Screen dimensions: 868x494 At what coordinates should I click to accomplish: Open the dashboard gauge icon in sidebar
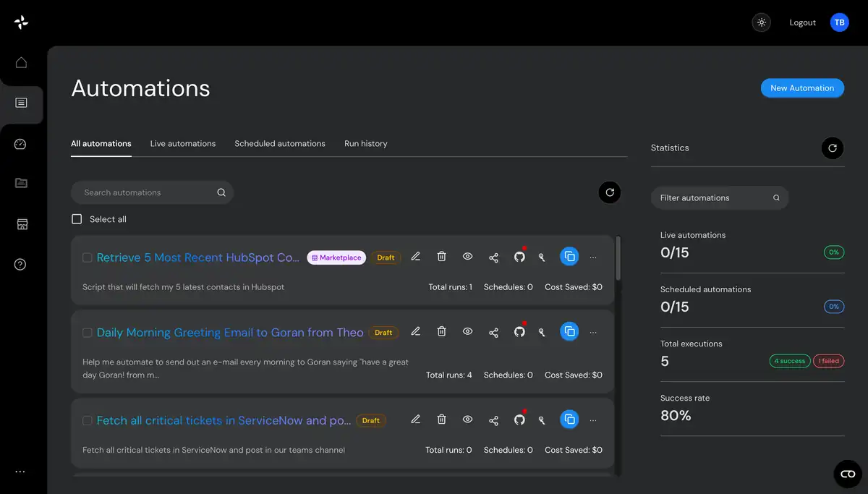(x=21, y=144)
